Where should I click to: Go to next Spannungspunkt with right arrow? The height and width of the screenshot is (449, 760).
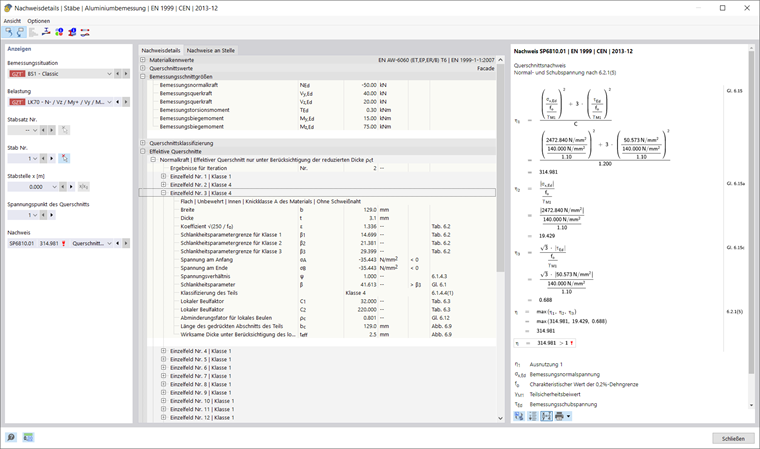pos(51,215)
